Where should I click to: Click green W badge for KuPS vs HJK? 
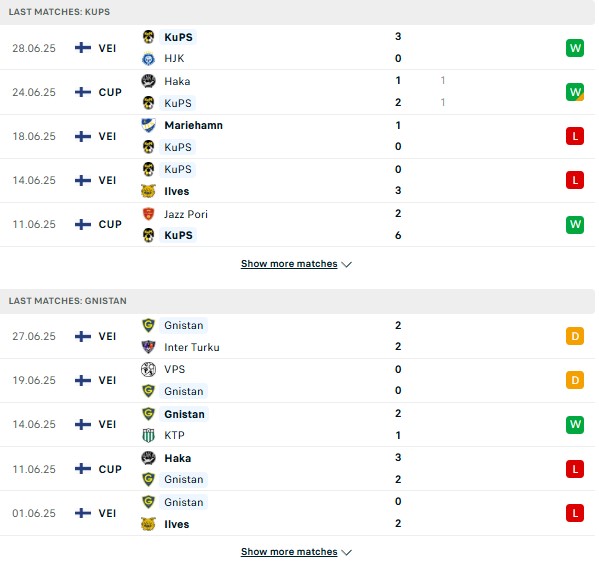(575, 48)
